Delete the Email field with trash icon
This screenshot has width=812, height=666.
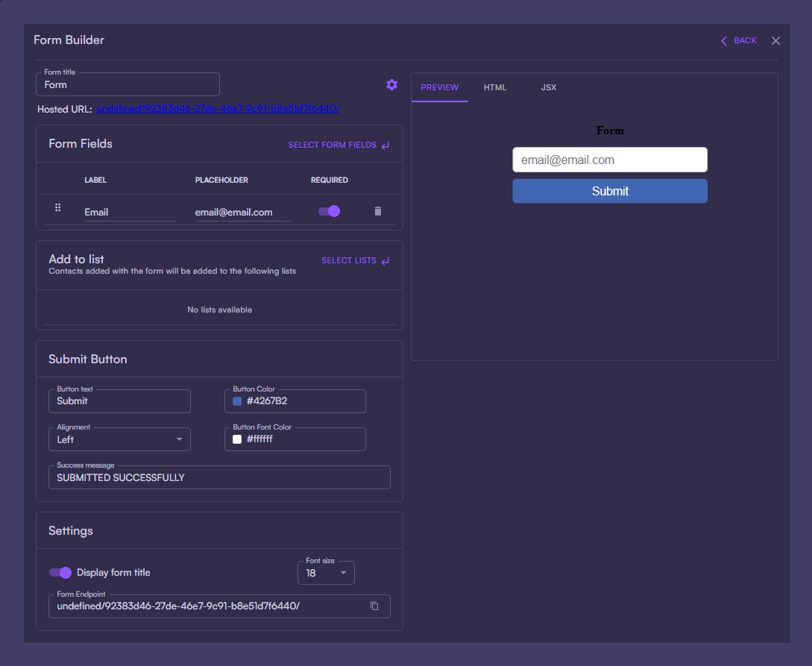pyautogui.click(x=377, y=212)
